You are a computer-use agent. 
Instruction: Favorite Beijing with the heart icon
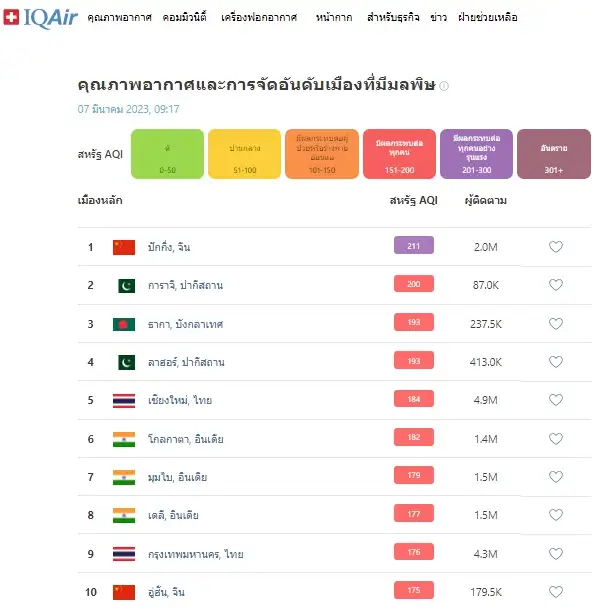tap(556, 247)
